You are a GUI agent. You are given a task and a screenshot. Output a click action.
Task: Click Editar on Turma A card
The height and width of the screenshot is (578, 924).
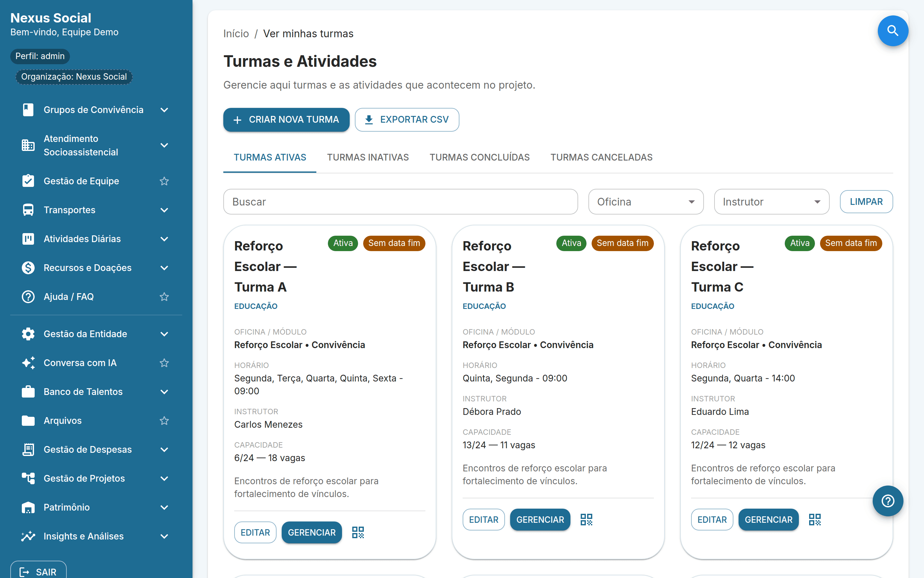pos(255,532)
